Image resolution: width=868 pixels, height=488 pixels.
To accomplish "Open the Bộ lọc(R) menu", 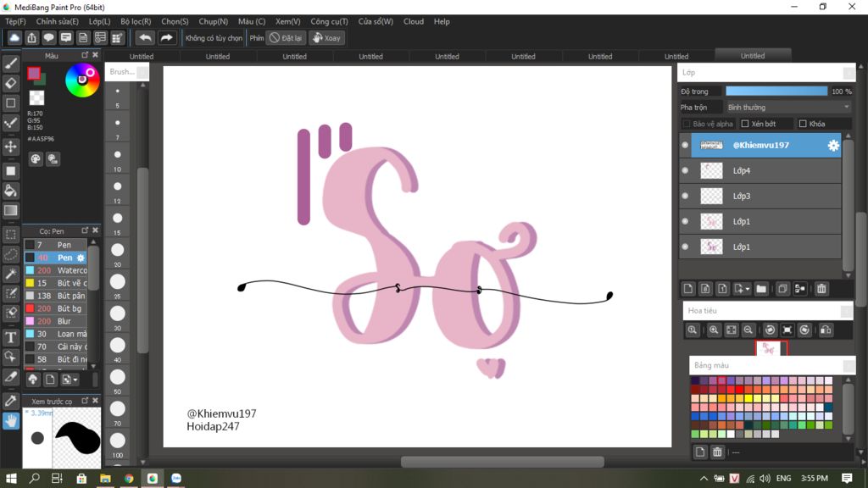I will 136,21.
